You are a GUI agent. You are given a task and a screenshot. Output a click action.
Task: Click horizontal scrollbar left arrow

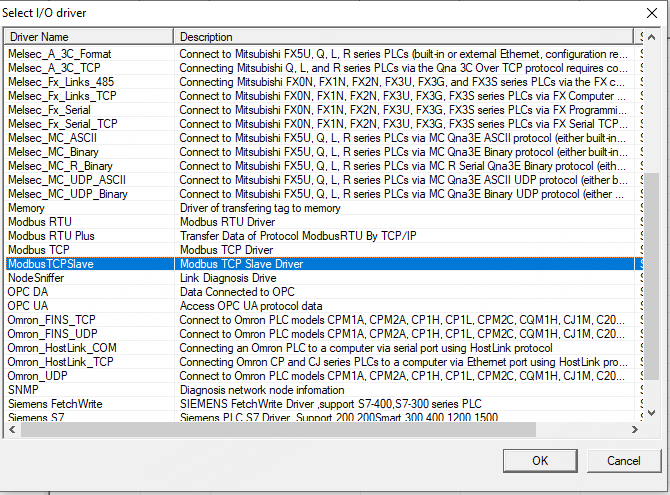[12, 430]
